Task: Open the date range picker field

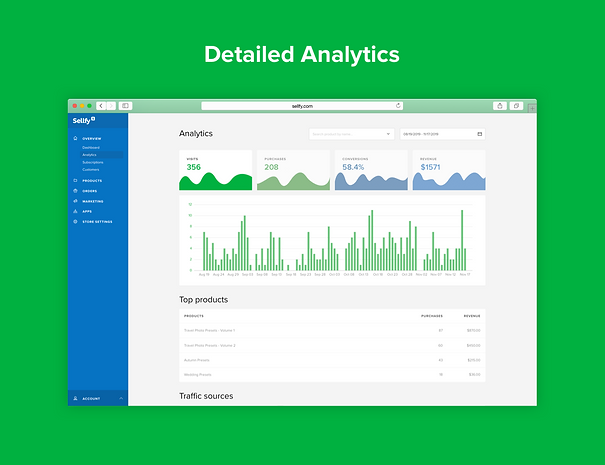Action: pyautogui.click(x=443, y=134)
